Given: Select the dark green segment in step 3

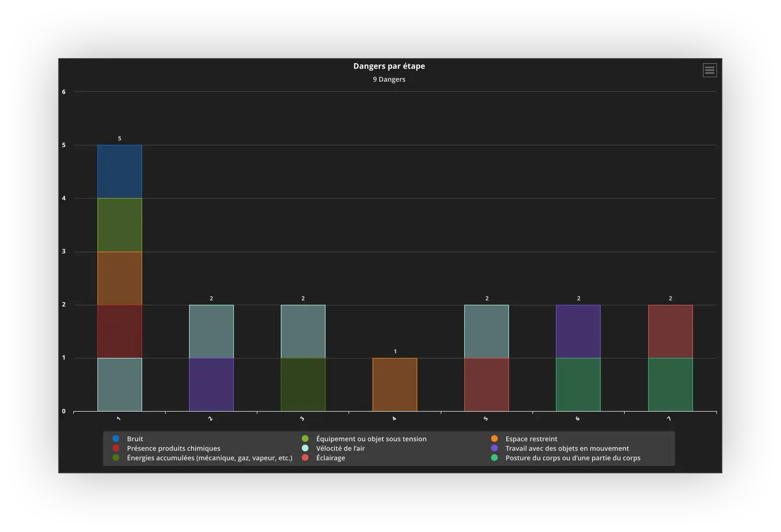Looking at the screenshot, I should coord(303,385).
